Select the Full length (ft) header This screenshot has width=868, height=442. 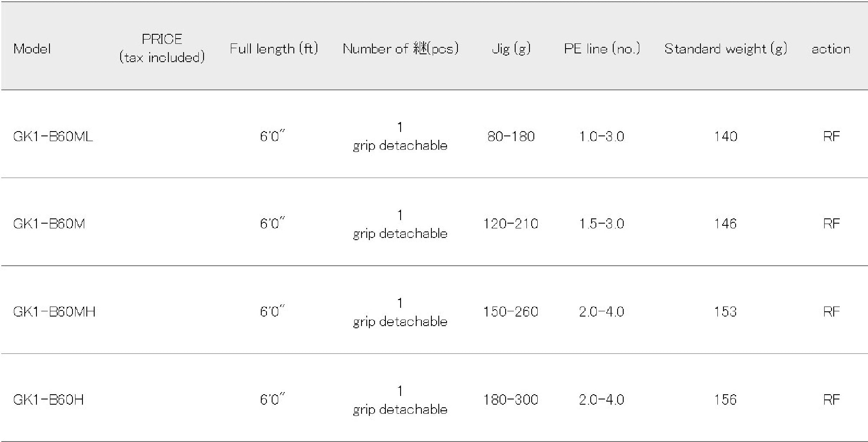[x=273, y=49]
